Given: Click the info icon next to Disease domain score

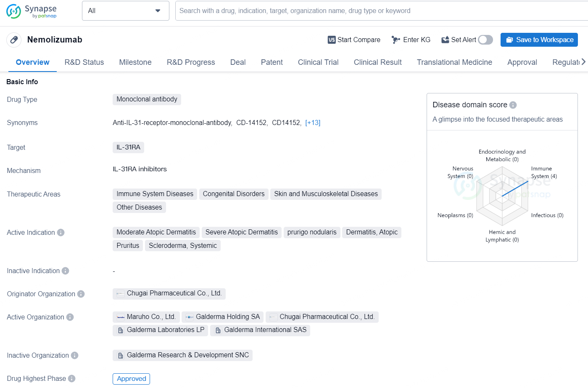Looking at the screenshot, I should (x=513, y=105).
